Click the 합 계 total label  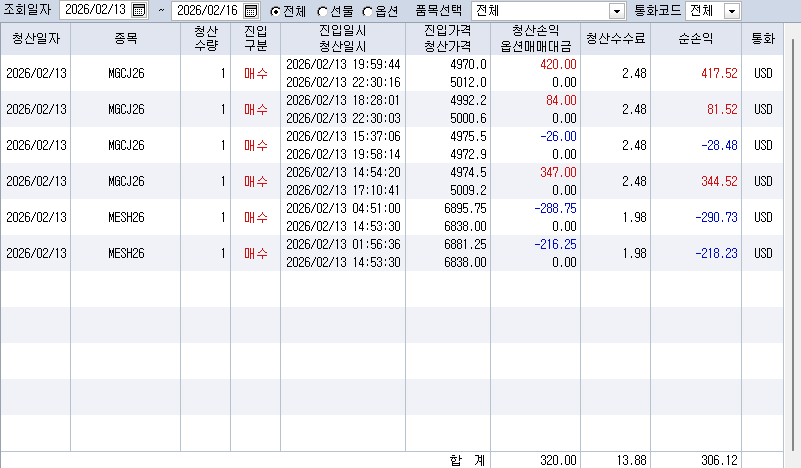(467, 460)
